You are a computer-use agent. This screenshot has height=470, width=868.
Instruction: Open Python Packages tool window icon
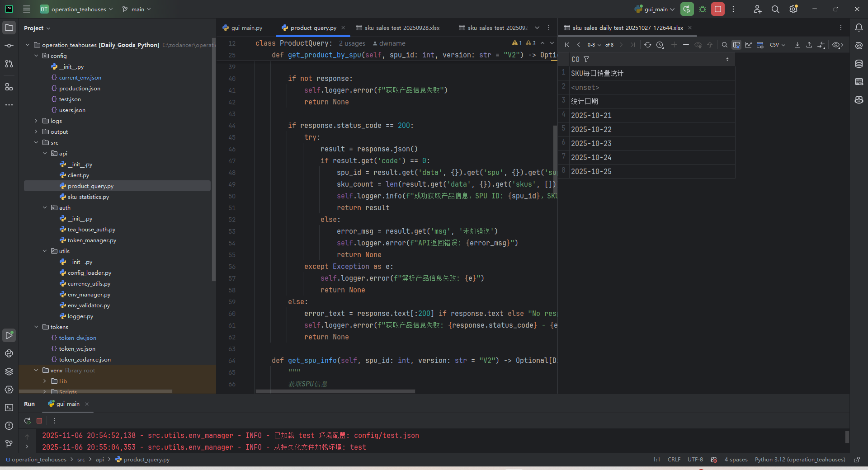click(9, 371)
